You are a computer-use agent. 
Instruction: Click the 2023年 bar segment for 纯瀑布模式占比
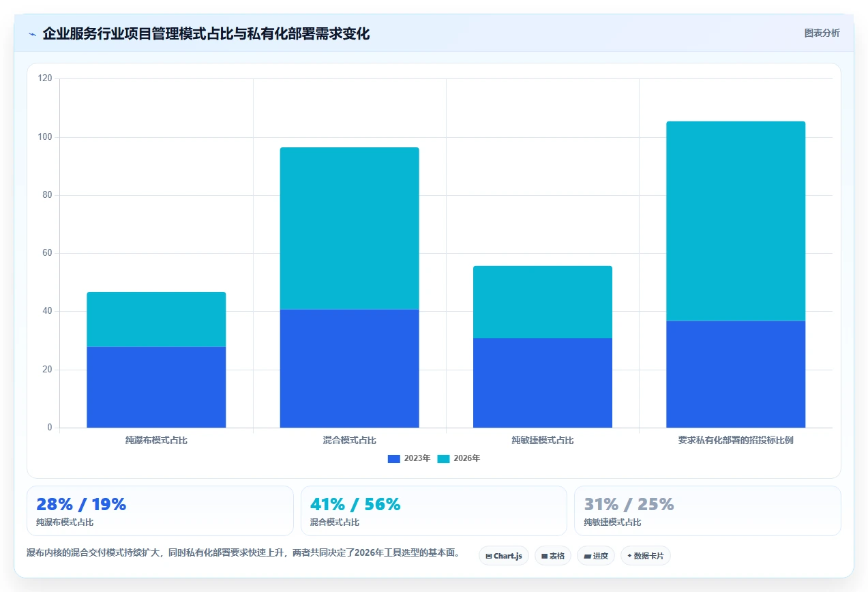click(x=156, y=387)
